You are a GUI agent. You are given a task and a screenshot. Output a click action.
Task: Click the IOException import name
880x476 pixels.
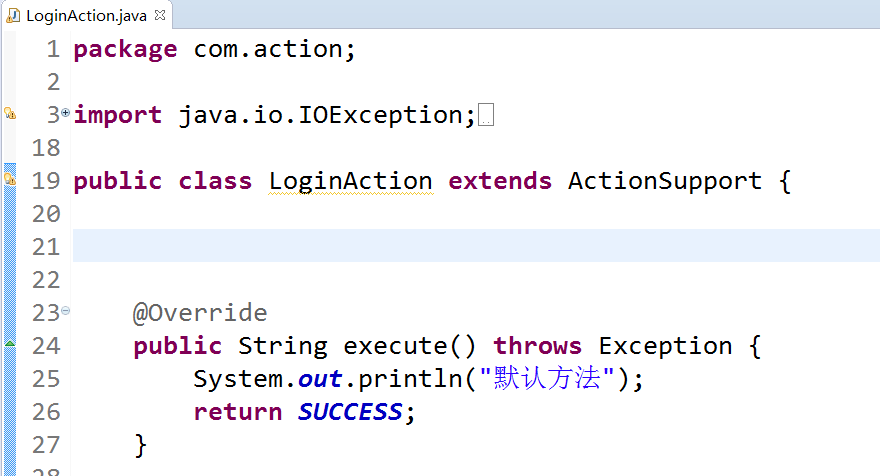click(x=381, y=116)
